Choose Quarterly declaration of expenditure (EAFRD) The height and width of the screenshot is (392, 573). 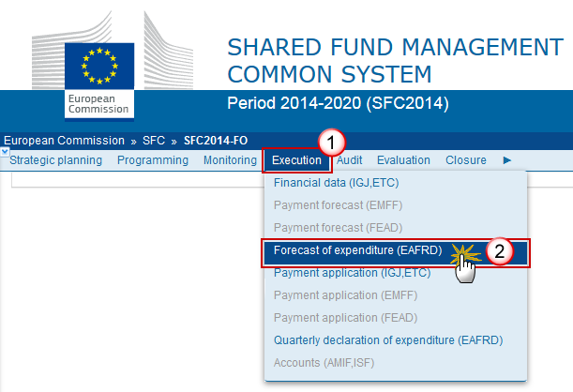click(388, 340)
